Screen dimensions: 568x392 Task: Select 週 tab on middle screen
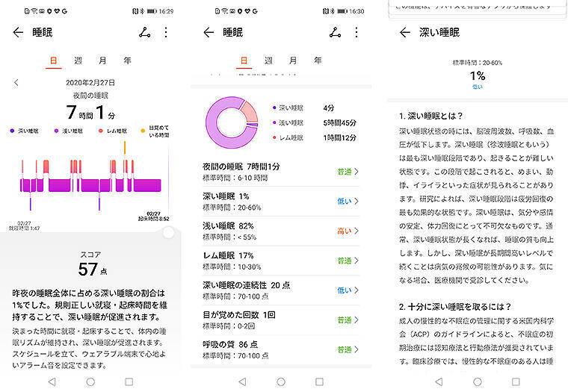[268, 60]
